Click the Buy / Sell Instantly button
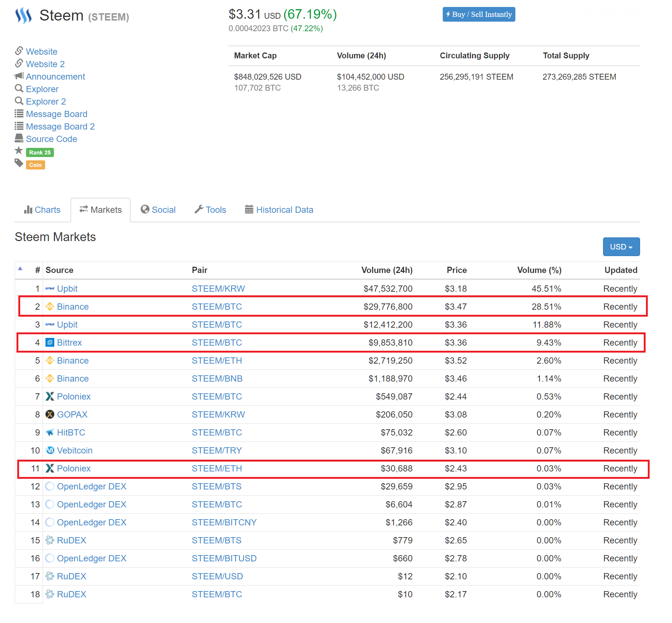672x623 pixels. point(479,15)
